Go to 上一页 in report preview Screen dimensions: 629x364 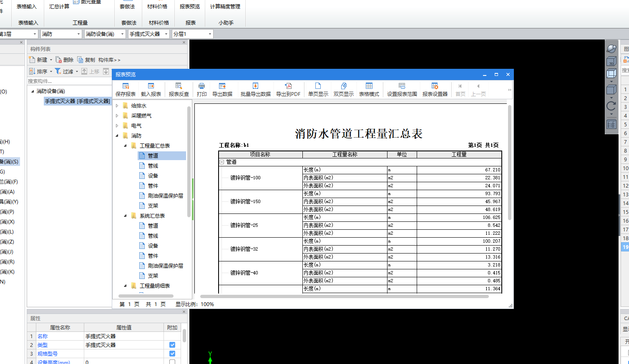point(478,90)
